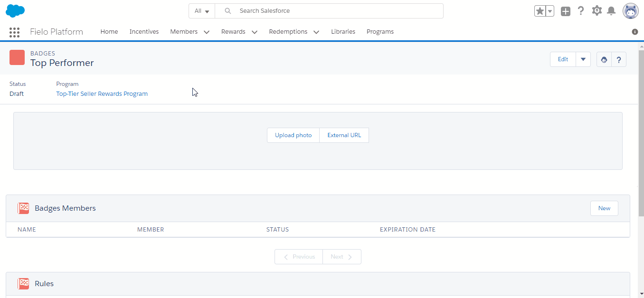The width and height of the screenshot is (644, 298).
Task: Open the App Launcher grid icon
Action: 14,32
